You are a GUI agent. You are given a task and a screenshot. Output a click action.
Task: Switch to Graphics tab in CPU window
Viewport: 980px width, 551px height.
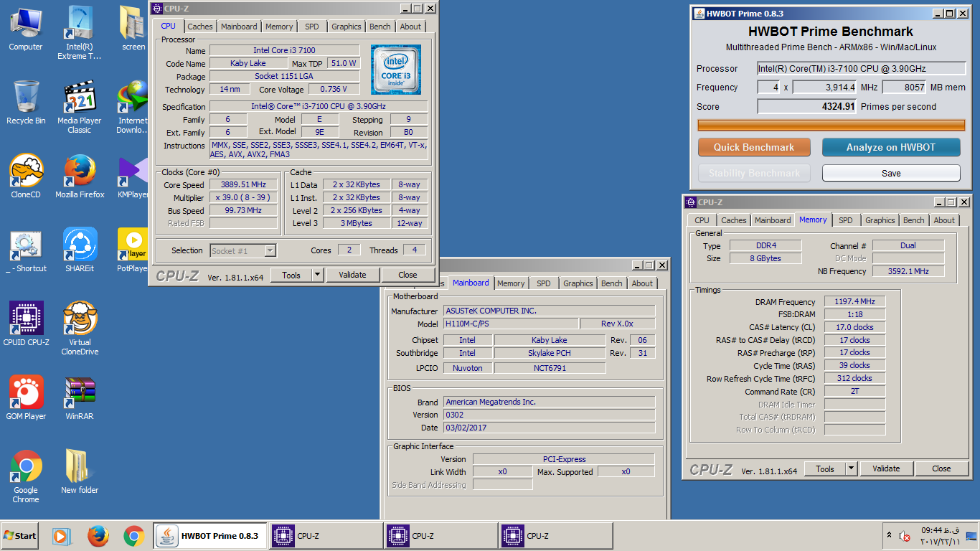click(x=347, y=27)
